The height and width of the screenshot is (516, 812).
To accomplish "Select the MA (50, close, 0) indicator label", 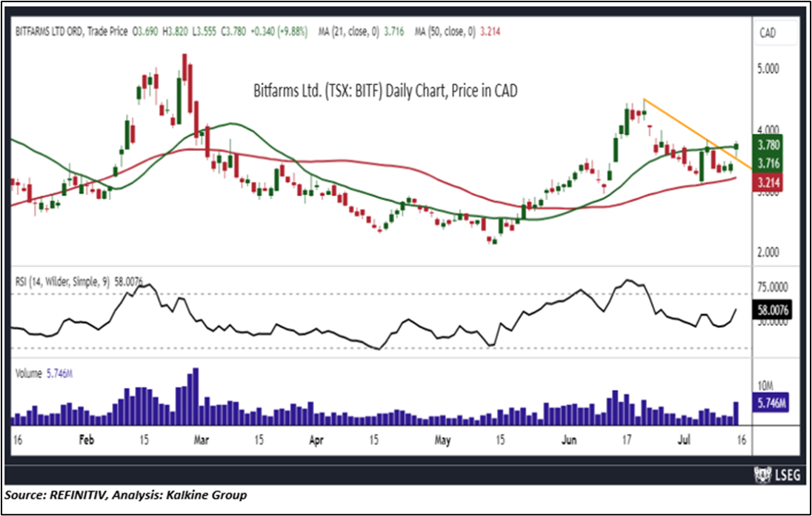I will [x=445, y=32].
